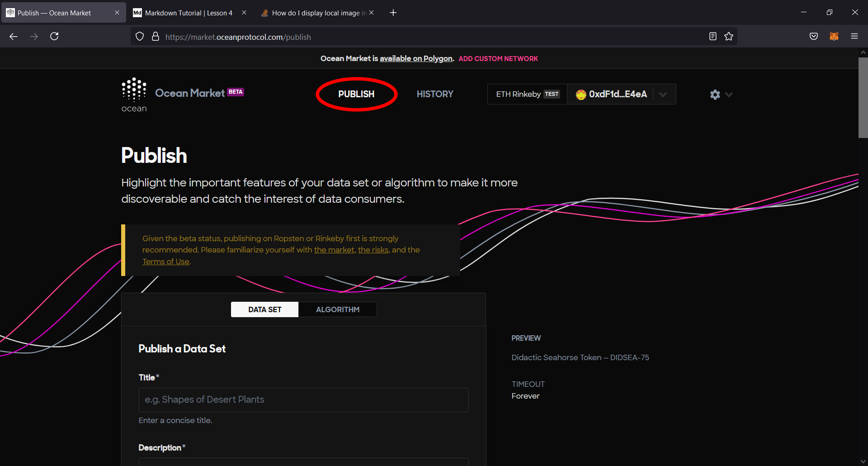Restore down the browser window

click(x=829, y=13)
